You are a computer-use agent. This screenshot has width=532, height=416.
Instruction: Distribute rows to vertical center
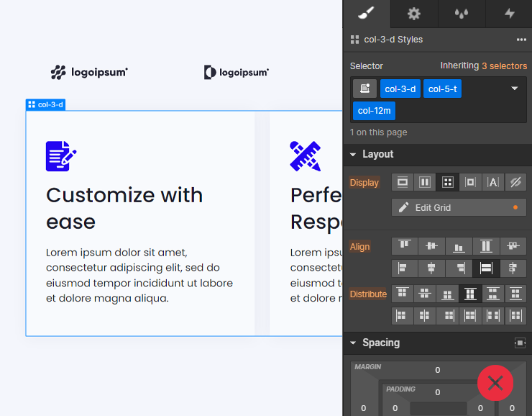point(425,294)
